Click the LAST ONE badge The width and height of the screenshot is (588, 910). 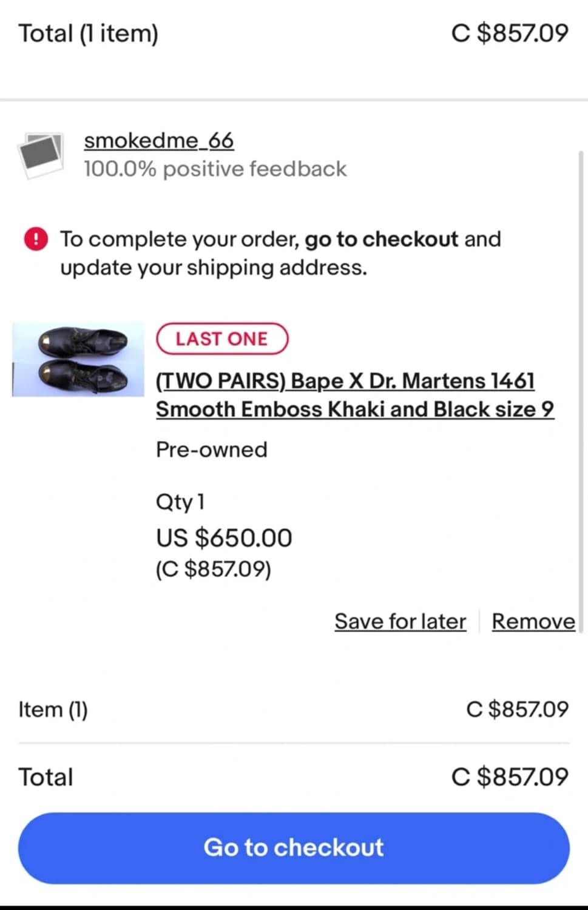(x=221, y=339)
